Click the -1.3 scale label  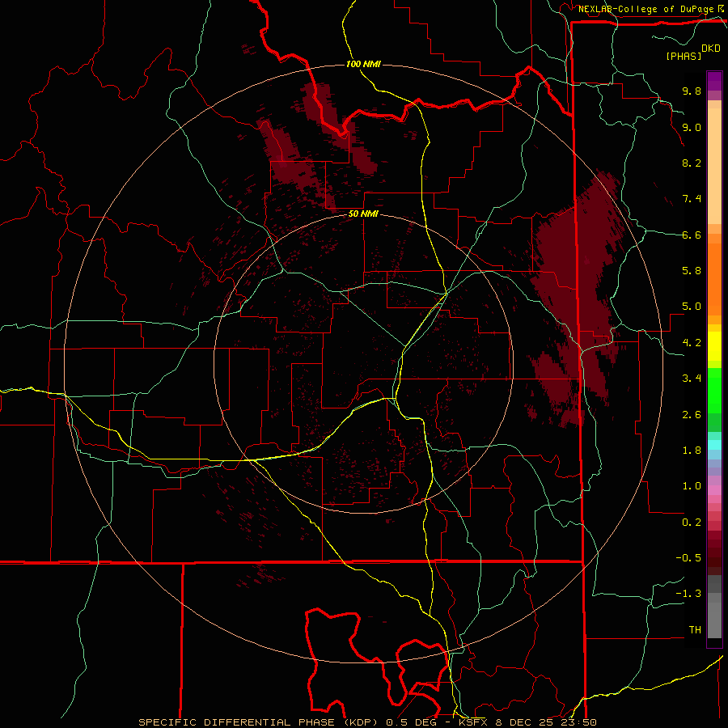tap(688, 594)
